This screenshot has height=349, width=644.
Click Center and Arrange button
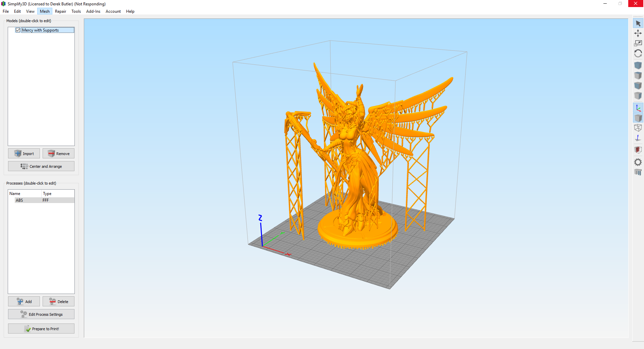click(41, 166)
